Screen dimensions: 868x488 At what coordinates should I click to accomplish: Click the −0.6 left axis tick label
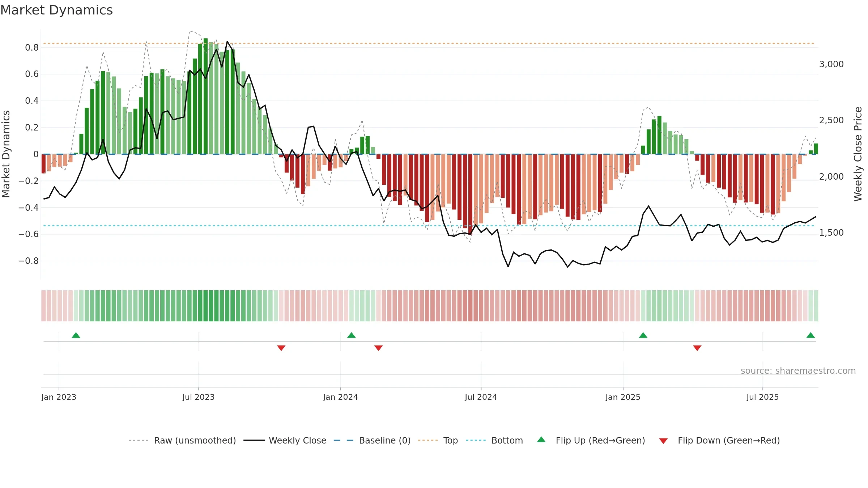29,234
